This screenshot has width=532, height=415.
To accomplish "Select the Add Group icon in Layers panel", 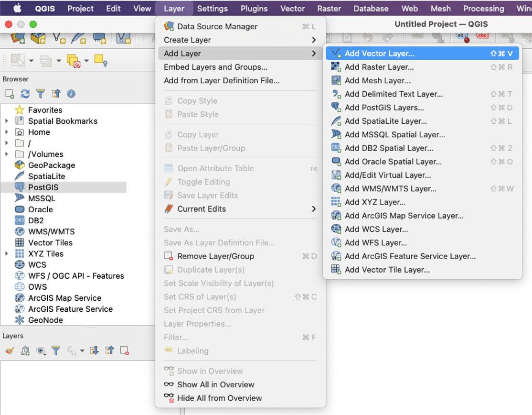I will coord(25,351).
